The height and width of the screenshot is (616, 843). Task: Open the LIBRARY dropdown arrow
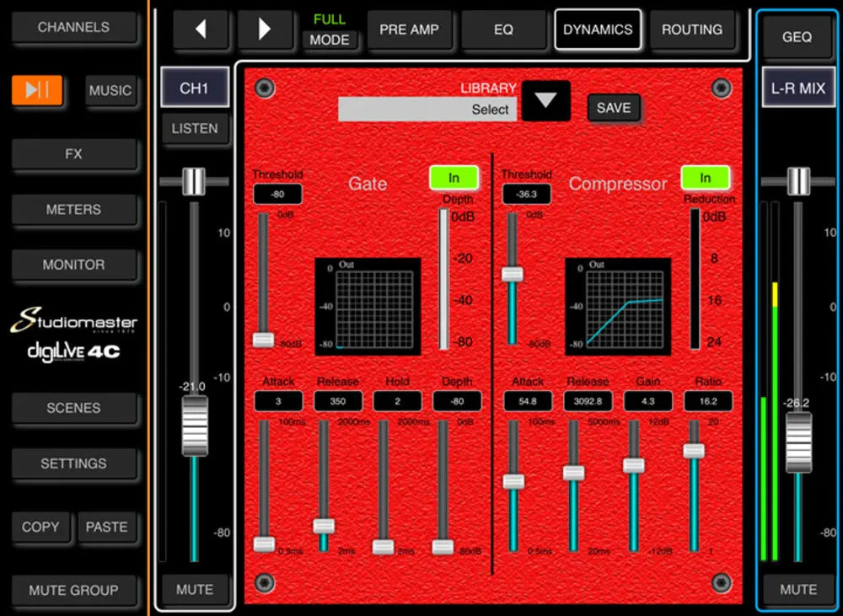[x=546, y=100]
